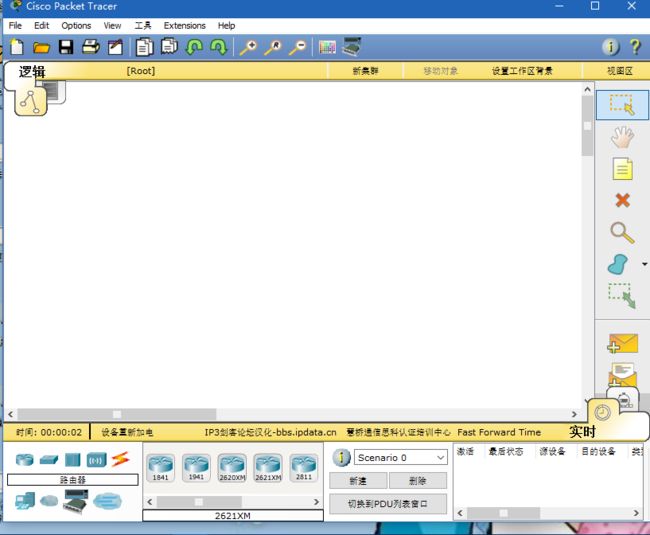650x535 pixels.
Task: Open the Extensions menu
Action: click(x=184, y=26)
